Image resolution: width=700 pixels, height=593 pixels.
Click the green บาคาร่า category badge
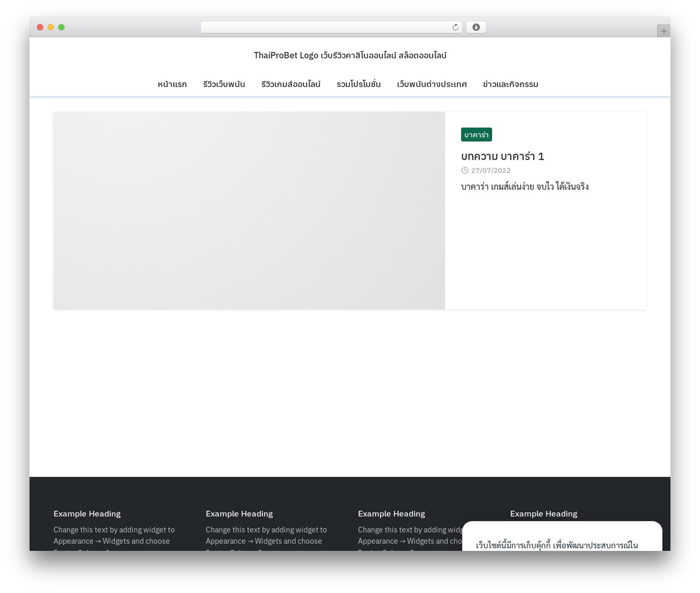(x=476, y=135)
